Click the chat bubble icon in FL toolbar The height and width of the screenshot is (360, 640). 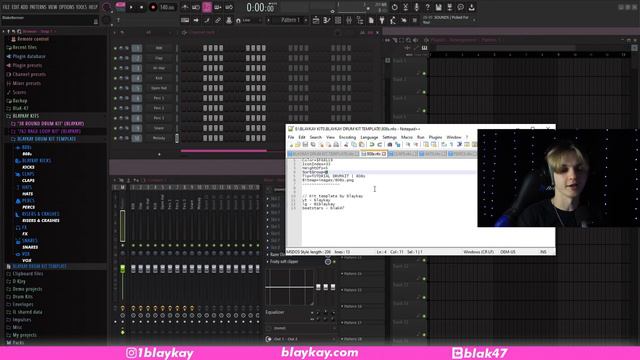(x=460, y=7)
